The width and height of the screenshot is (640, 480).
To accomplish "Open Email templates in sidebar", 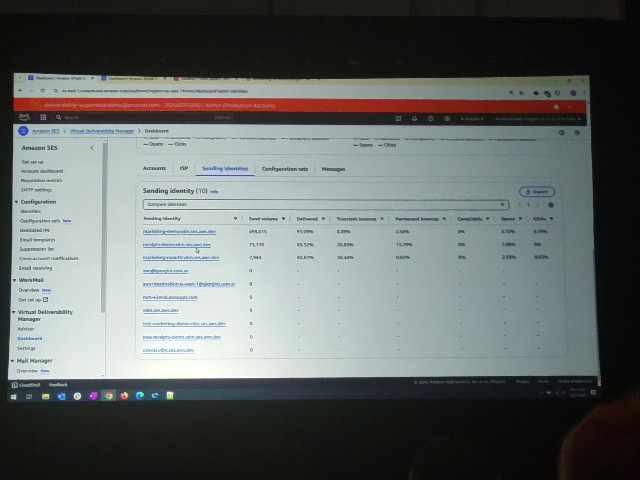I will [x=37, y=240].
